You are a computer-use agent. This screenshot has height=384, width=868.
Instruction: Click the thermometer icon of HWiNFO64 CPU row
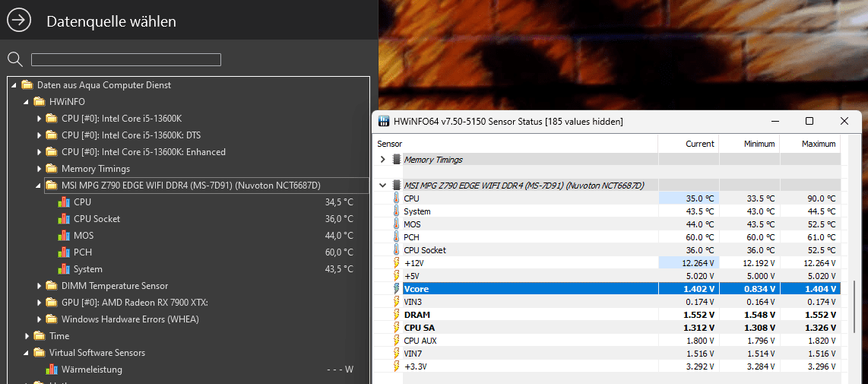pyautogui.click(x=396, y=198)
